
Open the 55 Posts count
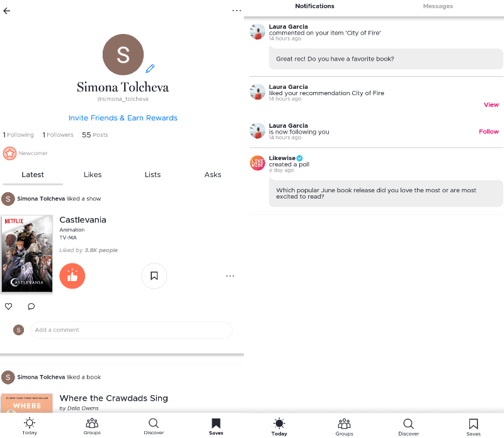click(x=95, y=135)
